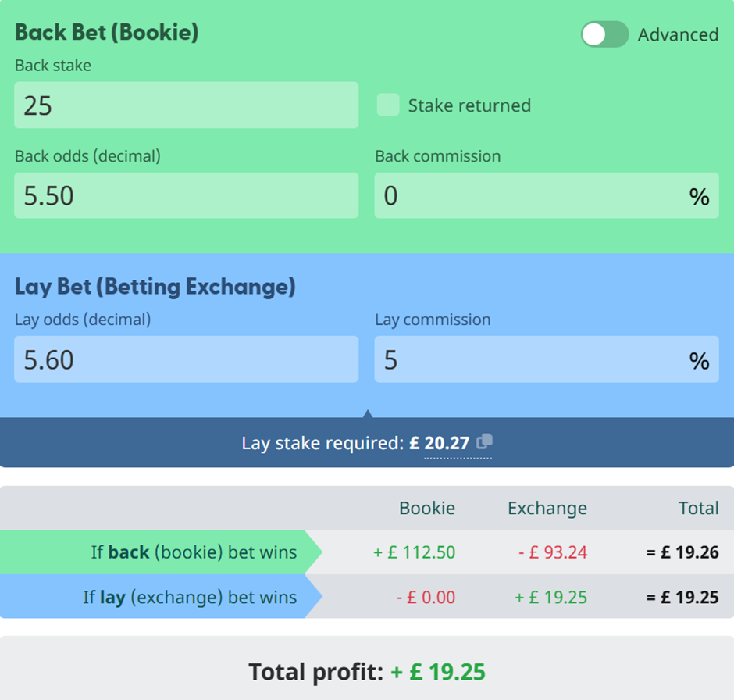Viewport: 734px width, 700px height.
Task: Tick the Stake returned checkbox
Action: [x=388, y=105]
